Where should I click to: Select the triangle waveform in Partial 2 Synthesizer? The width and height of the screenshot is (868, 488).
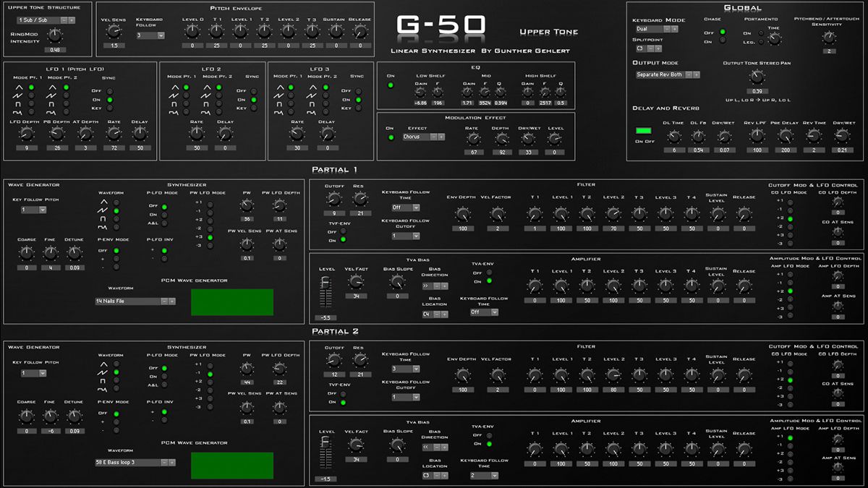point(116,364)
